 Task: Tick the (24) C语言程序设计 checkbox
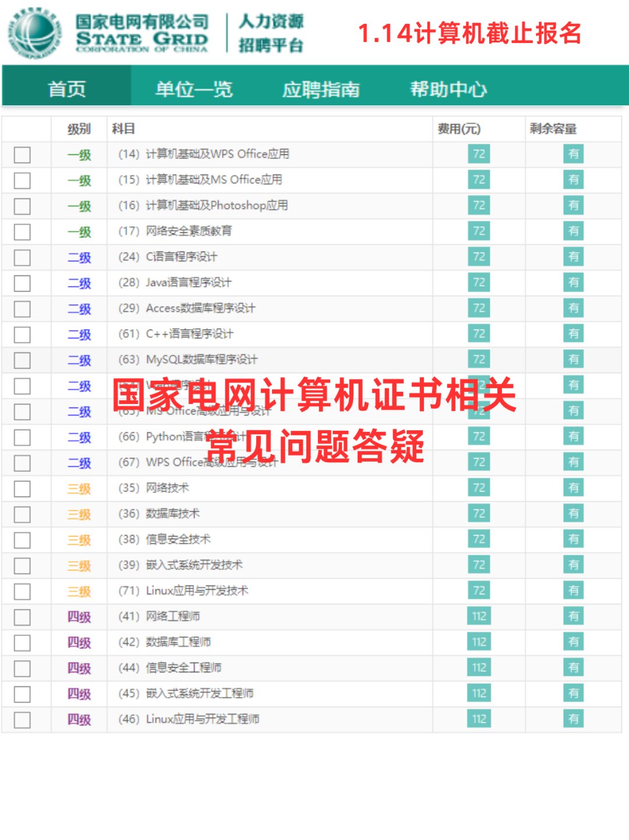pos(22,257)
